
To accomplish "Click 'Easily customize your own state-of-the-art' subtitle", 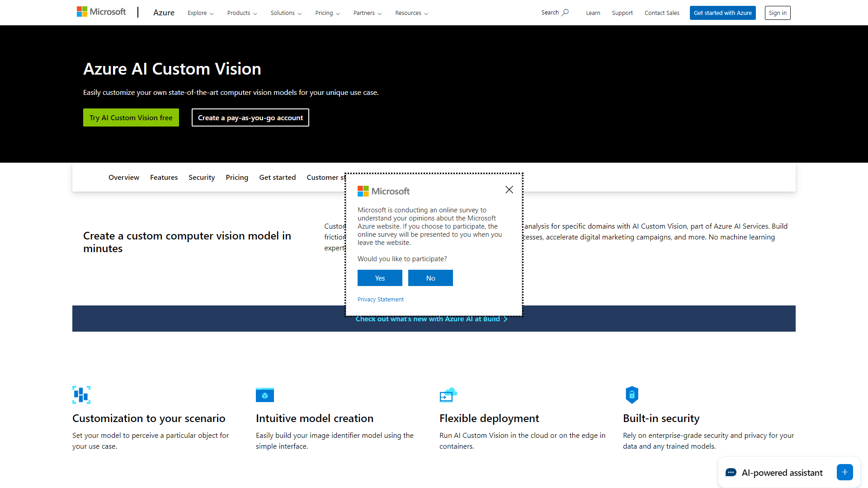I will [231, 93].
